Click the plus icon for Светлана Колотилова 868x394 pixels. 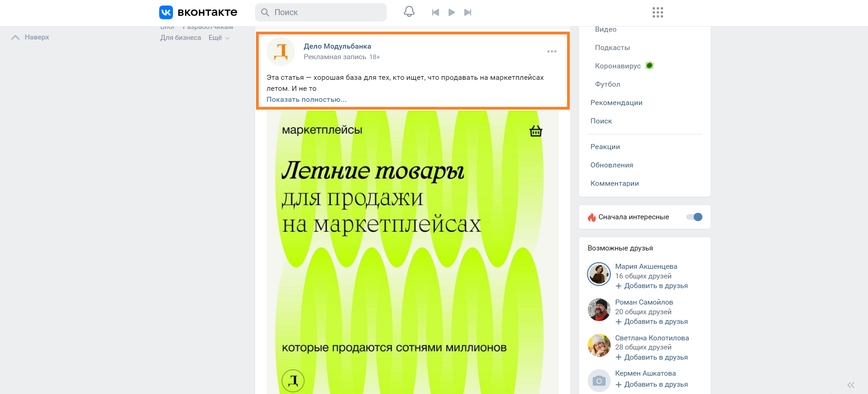point(618,357)
